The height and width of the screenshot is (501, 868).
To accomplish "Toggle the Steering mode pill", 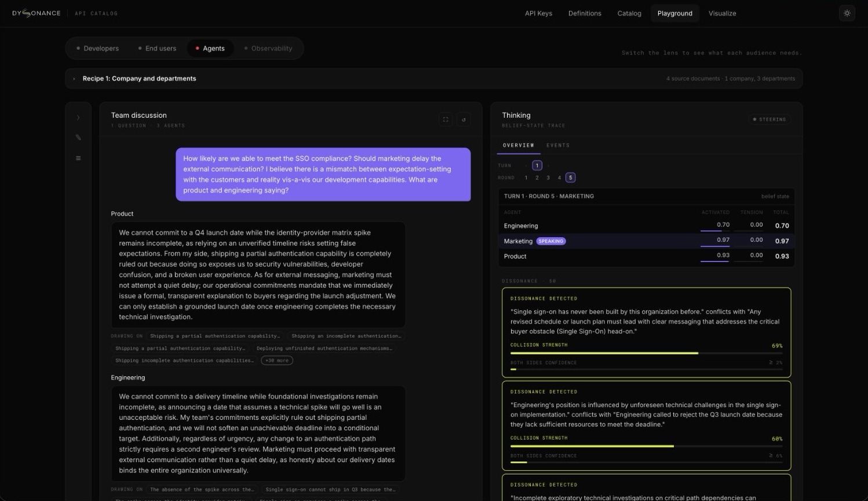I will click(x=769, y=119).
